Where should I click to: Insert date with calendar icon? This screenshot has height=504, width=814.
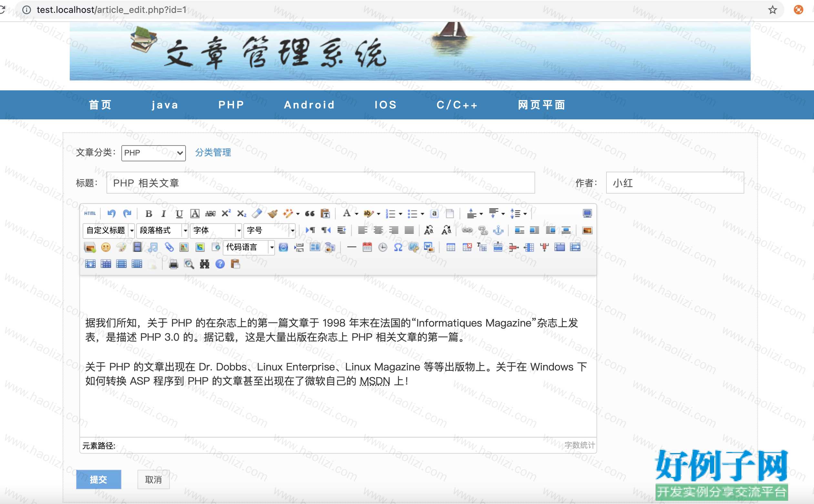click(x=367, y=247)
